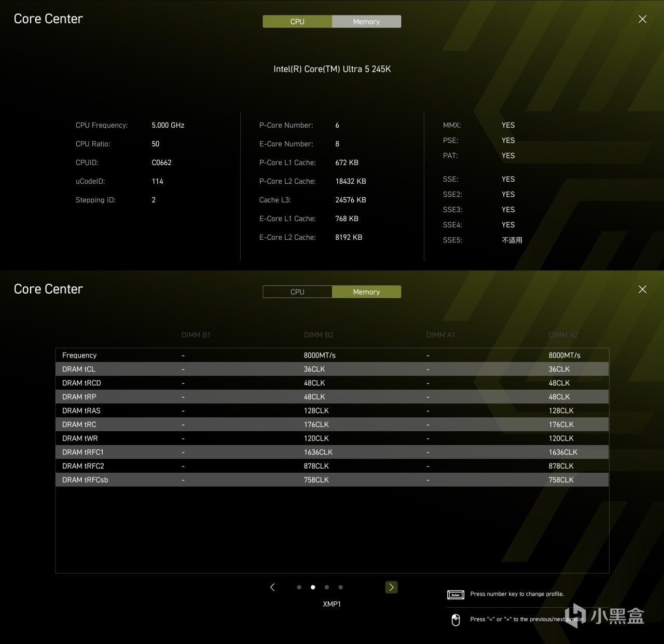
Task: Select the DRAM tRCD row label
Action: [81, 383]
